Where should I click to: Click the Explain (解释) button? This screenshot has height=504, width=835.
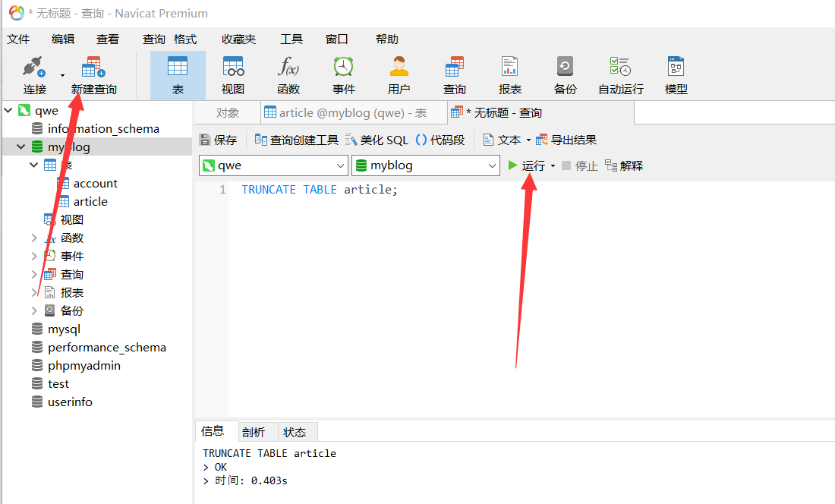(623, 165)
